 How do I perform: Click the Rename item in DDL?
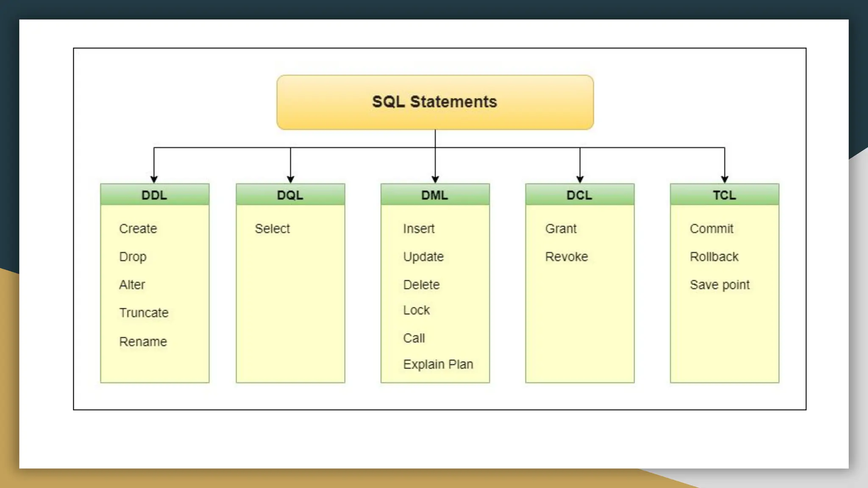pos(143,341)
